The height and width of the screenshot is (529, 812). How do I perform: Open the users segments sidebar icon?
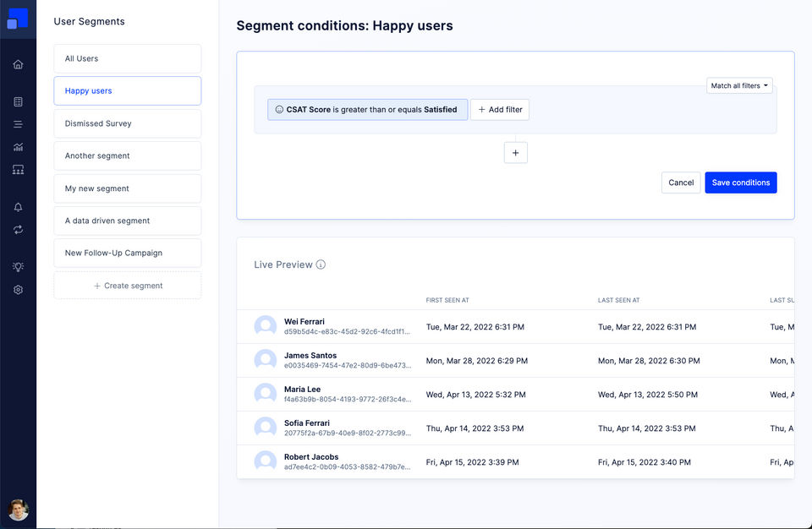tap(18, 170)
